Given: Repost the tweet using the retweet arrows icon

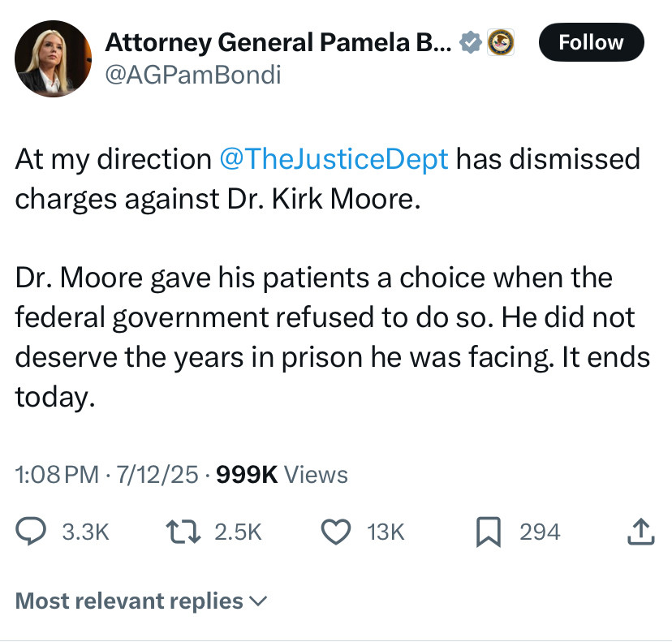Looking at the screenshot, I should coord(183,532).
